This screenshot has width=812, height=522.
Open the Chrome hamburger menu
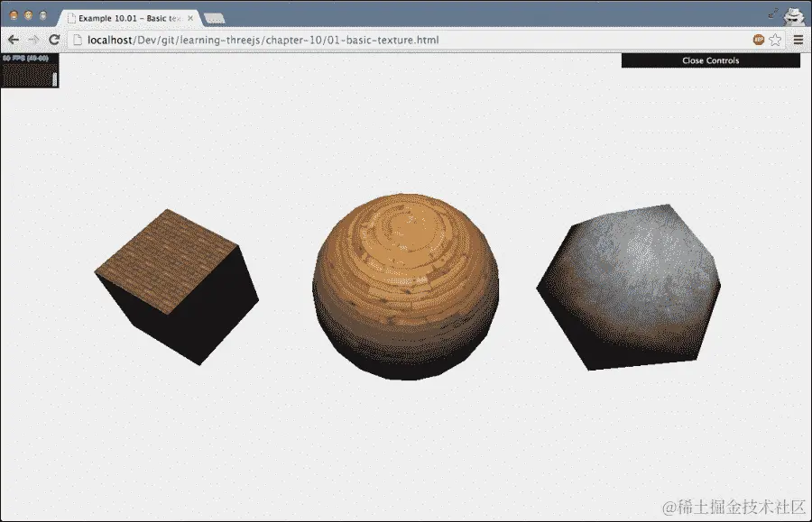pos(798,40)
